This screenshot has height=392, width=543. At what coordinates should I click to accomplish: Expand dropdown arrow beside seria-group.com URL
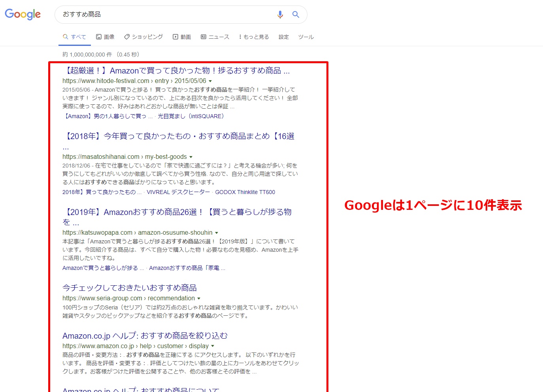(x=199, y=298)
